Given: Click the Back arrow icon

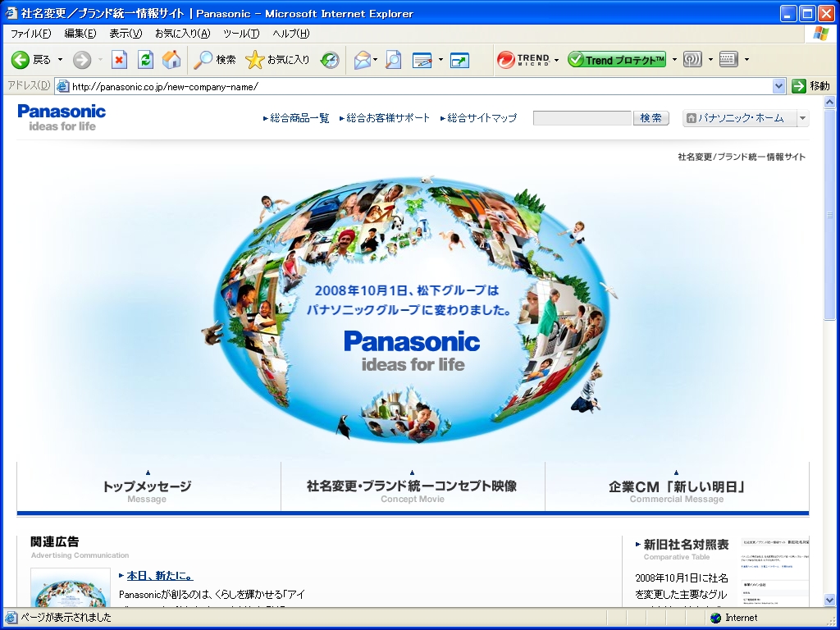Looking at the screenshot, I should (x=21, y=59).
